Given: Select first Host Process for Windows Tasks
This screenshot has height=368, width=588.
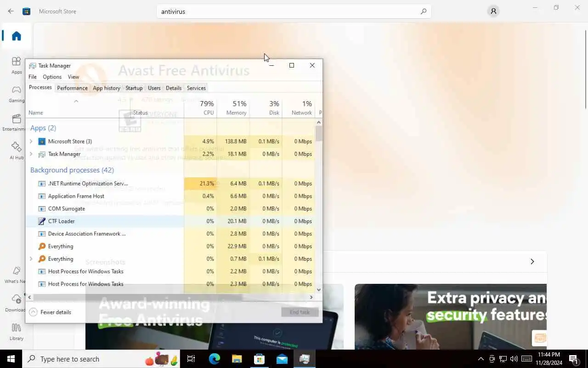Looking at the screenshot, I should point(170,271).
